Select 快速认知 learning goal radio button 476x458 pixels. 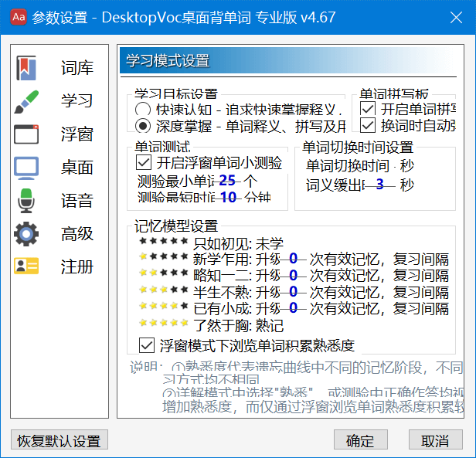coord(143,110)
